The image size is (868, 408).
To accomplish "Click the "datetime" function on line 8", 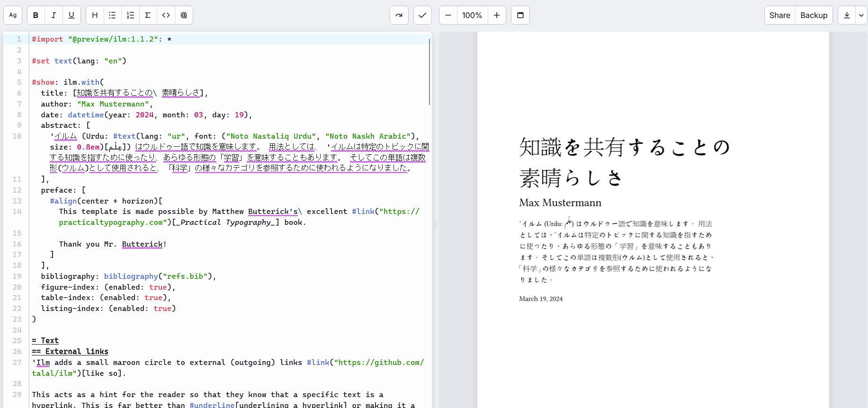I will [x=86, y=115].
